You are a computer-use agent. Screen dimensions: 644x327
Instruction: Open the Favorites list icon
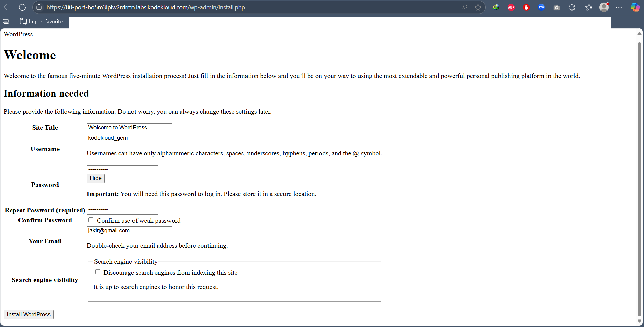pos(589,7)
